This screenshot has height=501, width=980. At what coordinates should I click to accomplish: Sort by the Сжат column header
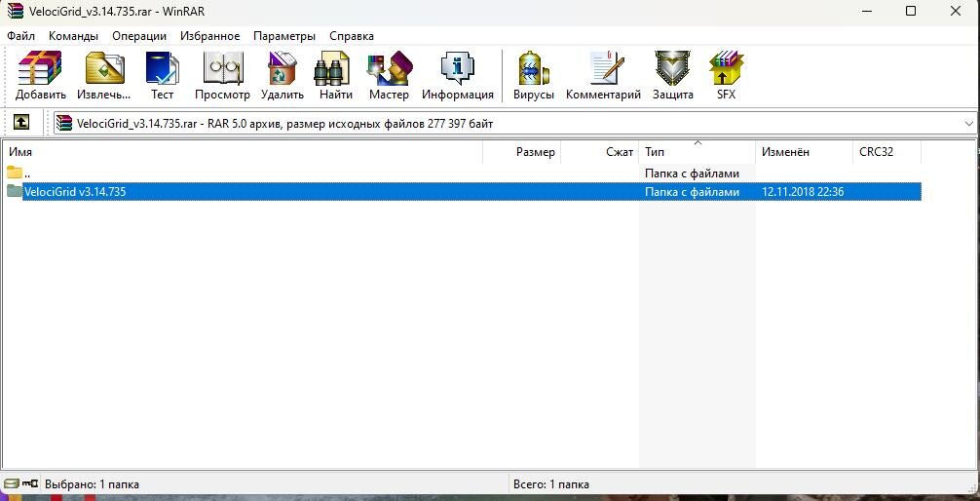(600, 152)
